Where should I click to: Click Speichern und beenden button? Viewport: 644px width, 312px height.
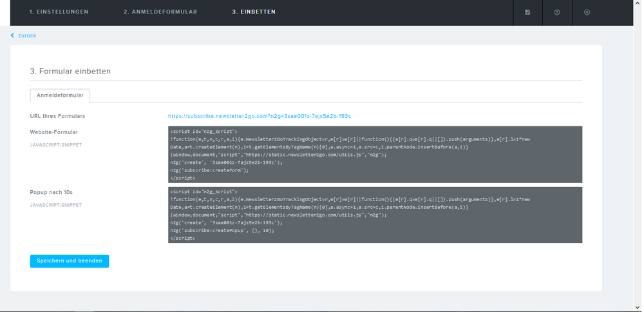point(70,261)
